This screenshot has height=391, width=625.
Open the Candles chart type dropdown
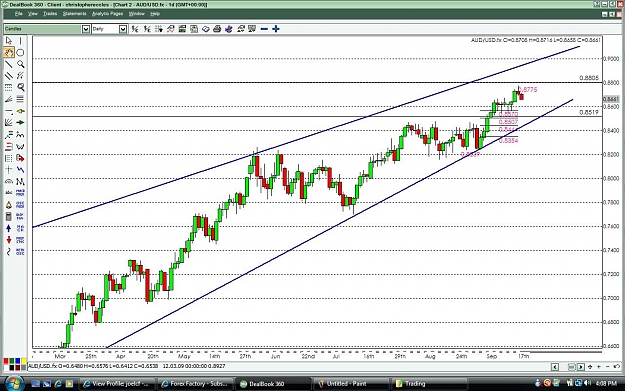(x=86, y=29)
